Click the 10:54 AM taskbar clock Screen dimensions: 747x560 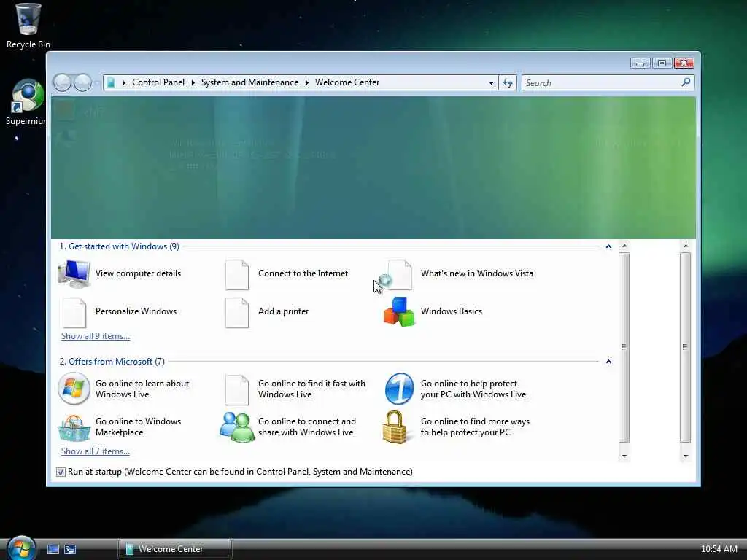pyautogui.click(x=719, y=549)
